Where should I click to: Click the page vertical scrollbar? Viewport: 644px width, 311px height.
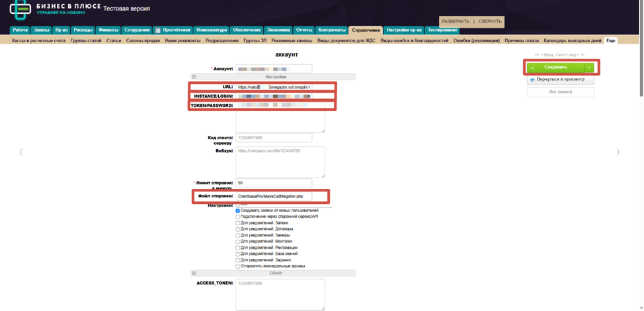639,66
